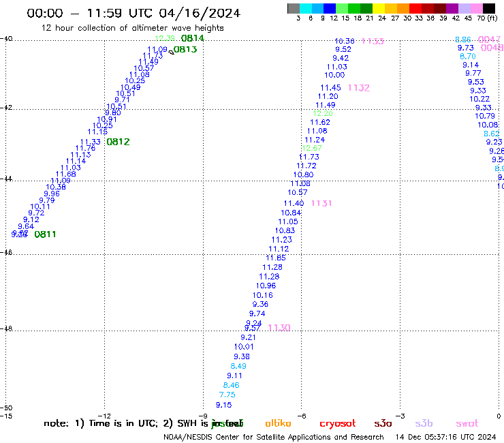Select the pink time label 1130
The height and width of the screenshot is (443, 504).
pyautogui.click(x=279, y=328)
